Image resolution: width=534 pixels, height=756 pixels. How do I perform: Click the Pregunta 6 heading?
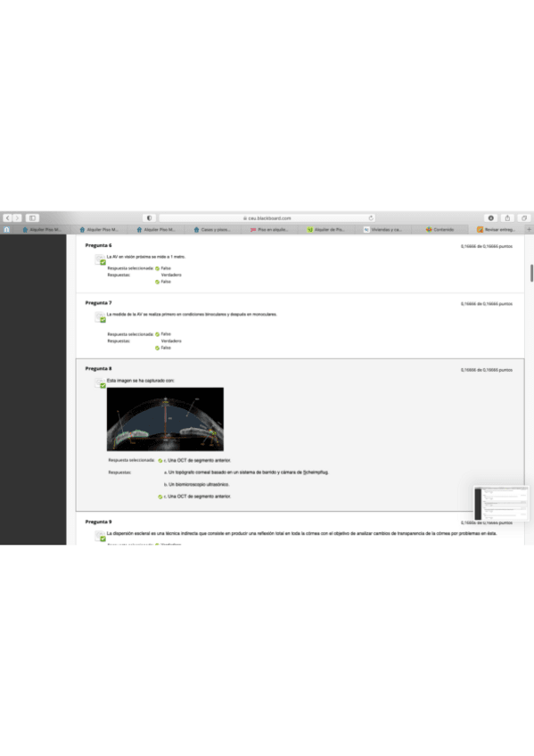pos(98,245)
